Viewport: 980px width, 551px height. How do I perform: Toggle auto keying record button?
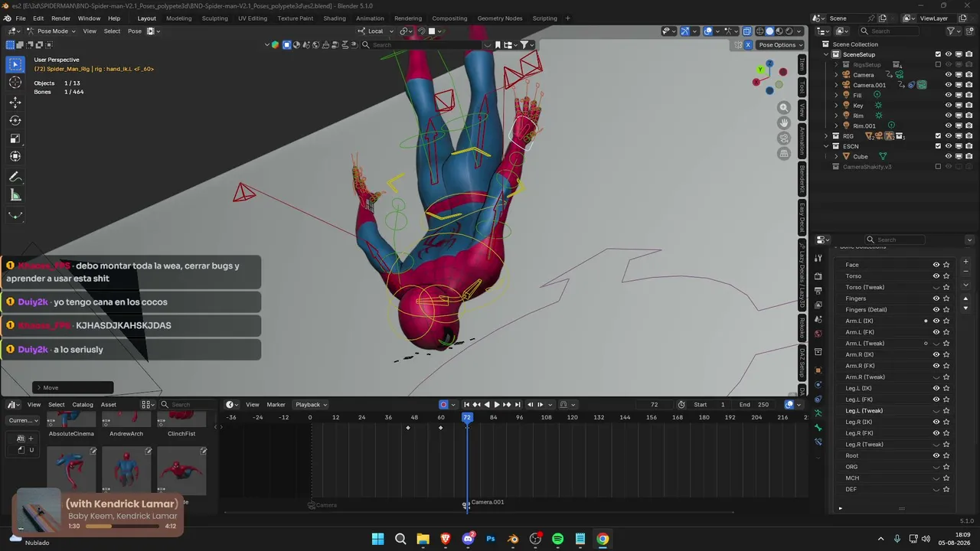443,405
